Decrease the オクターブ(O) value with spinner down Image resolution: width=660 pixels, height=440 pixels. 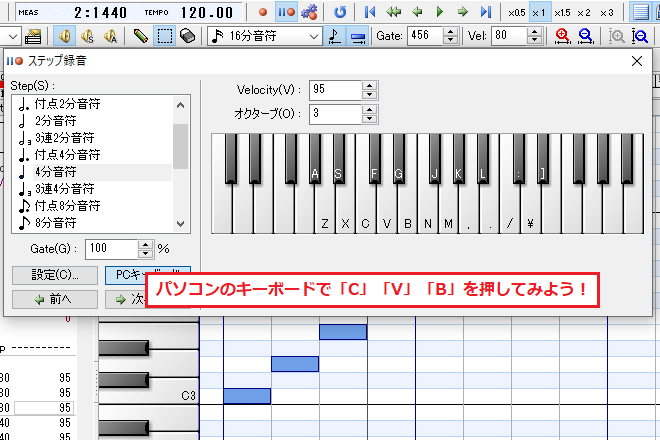tap(369, 118)
